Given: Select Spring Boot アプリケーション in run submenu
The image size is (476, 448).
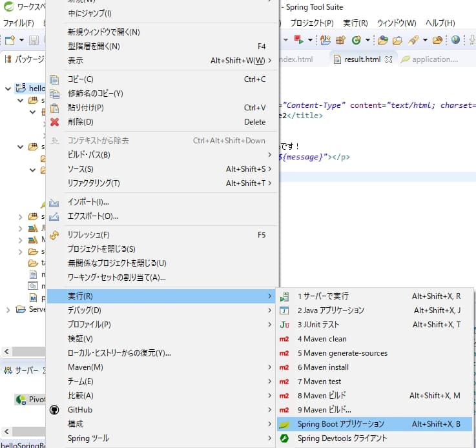Looking at the screenshot, I should coord(375,423).
